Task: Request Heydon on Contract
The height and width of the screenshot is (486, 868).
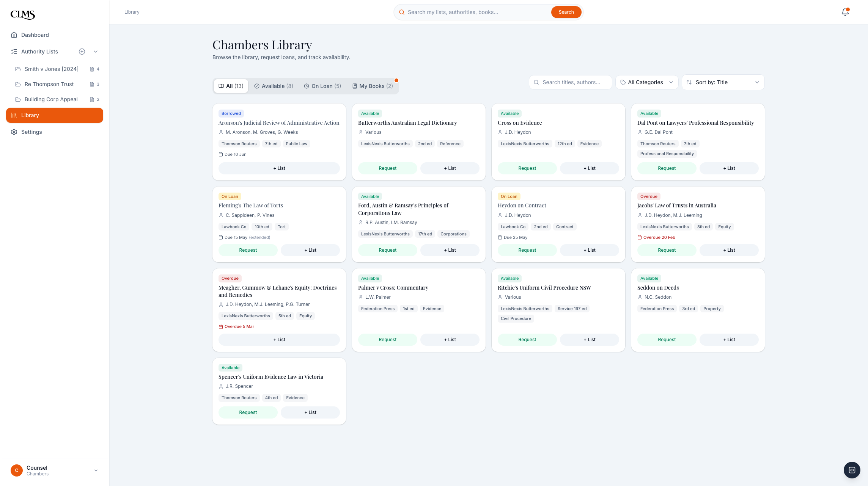Action: pyautogui.click(x=527, y=250)
